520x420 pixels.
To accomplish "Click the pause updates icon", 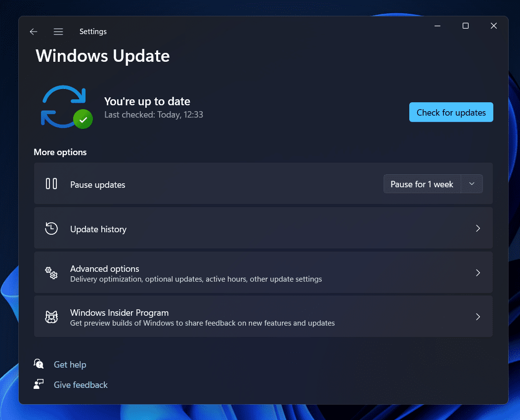I will tap(51, 183).
